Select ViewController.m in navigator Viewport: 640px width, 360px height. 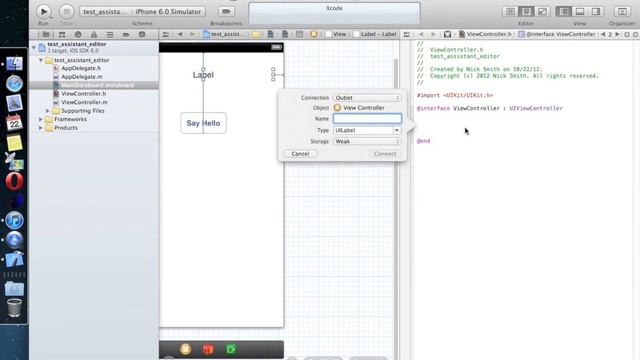[84, 102]
